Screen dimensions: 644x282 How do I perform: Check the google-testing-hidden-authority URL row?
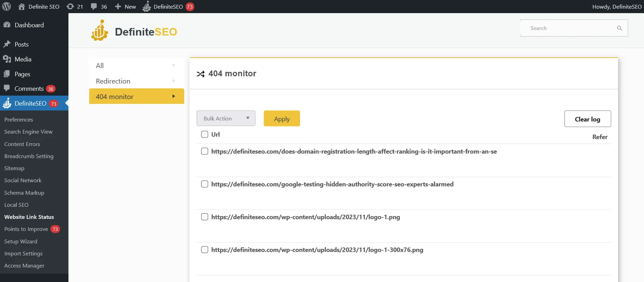[x=205, y=184]
